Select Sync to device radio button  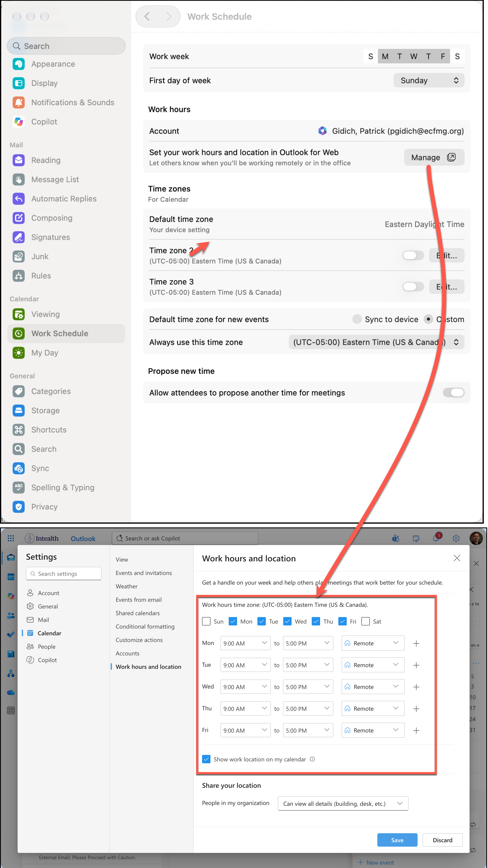357,319
